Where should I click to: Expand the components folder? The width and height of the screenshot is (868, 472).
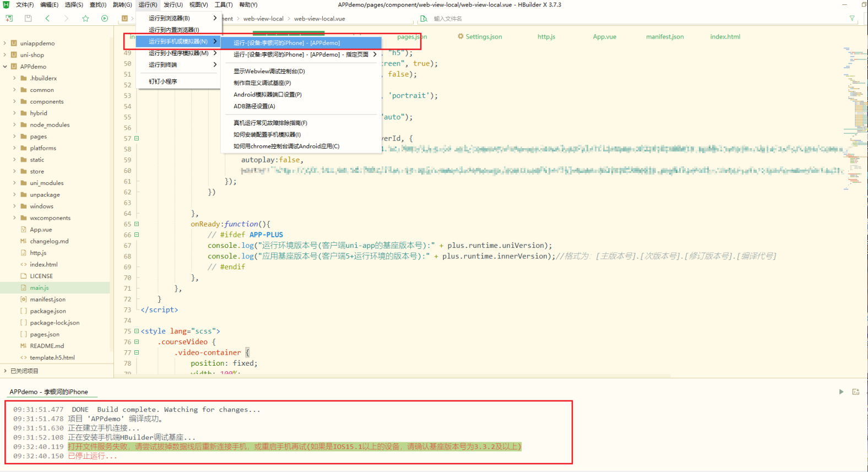(15, 101)
